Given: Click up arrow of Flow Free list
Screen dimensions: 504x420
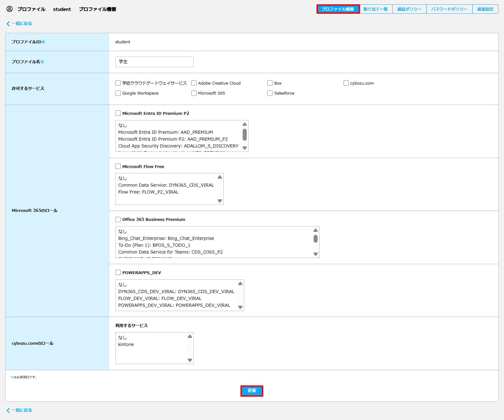Looking at the screenshot, I should click(220, 177).
